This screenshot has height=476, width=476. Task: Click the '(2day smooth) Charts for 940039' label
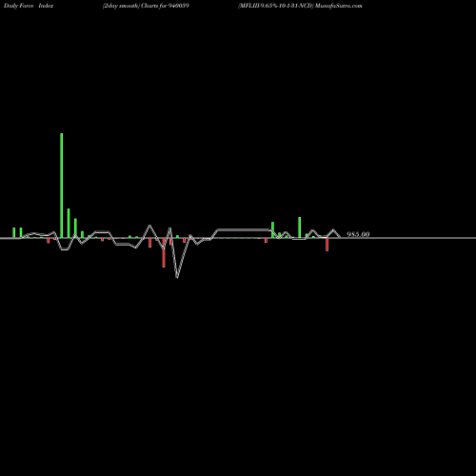(x=146, y=6)
